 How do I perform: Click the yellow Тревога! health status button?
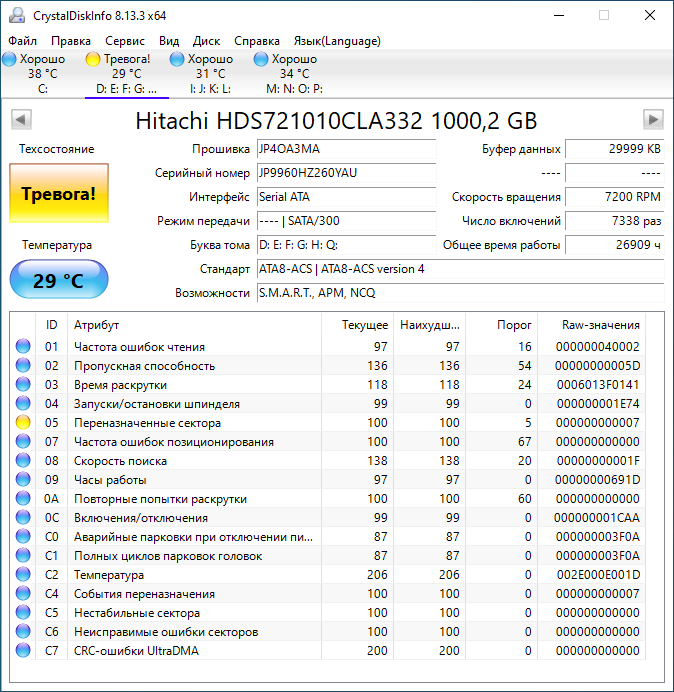pos(58,193)
